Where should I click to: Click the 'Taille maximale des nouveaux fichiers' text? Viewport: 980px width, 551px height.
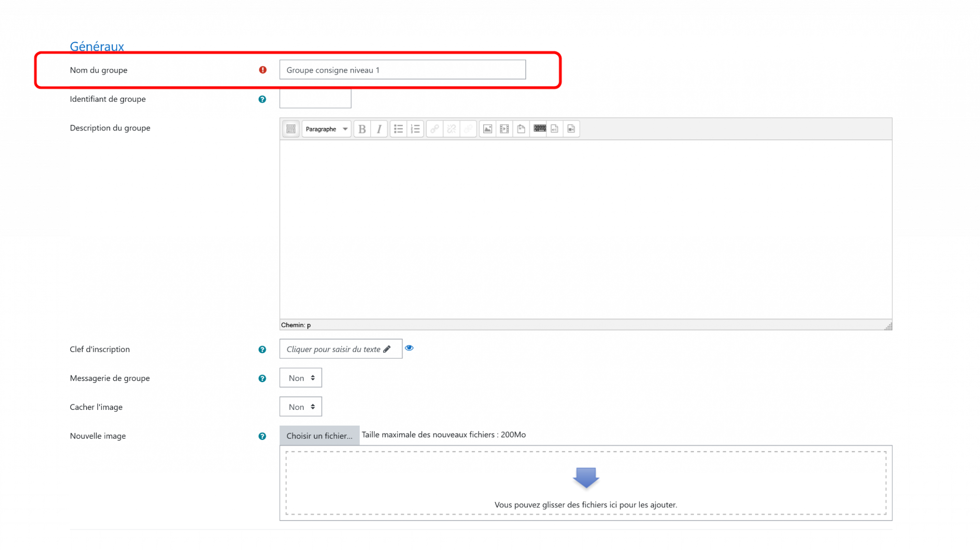(444, 435)
